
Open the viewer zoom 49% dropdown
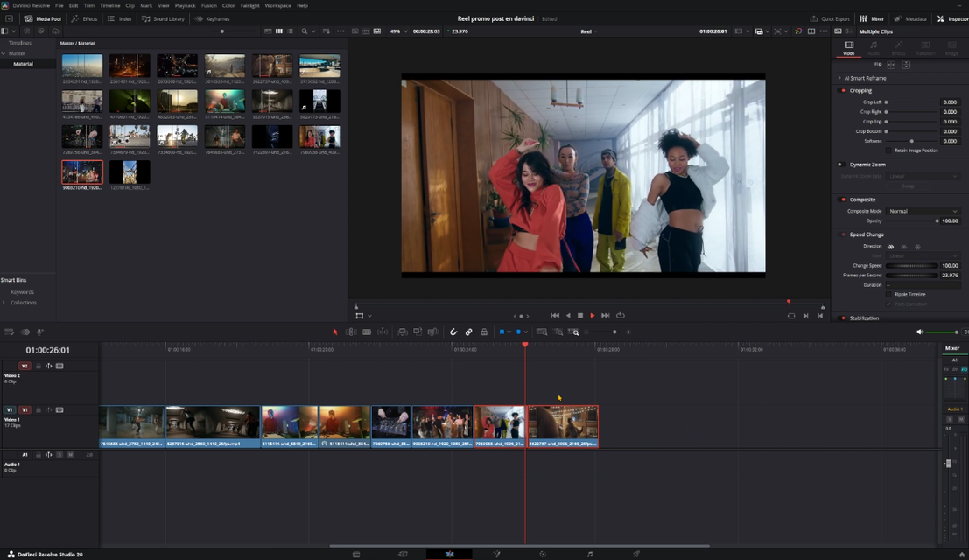(x=397, y=31)
